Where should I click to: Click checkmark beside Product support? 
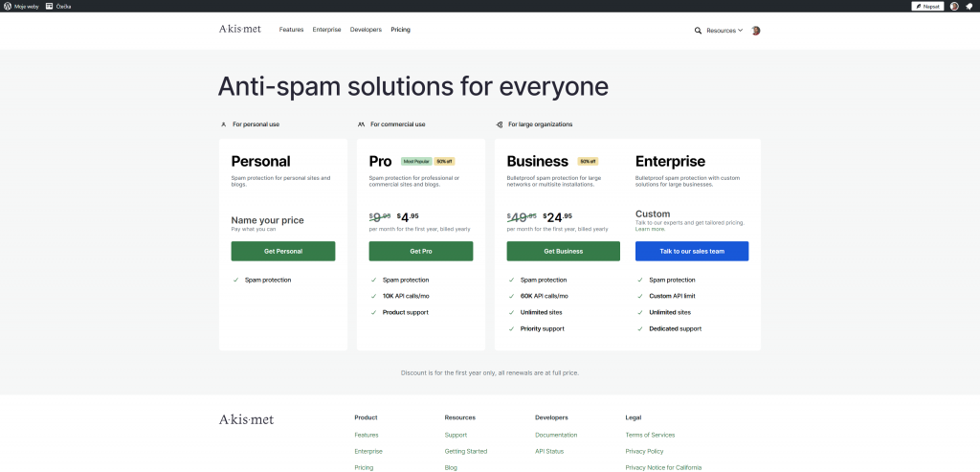pos(374,312)
